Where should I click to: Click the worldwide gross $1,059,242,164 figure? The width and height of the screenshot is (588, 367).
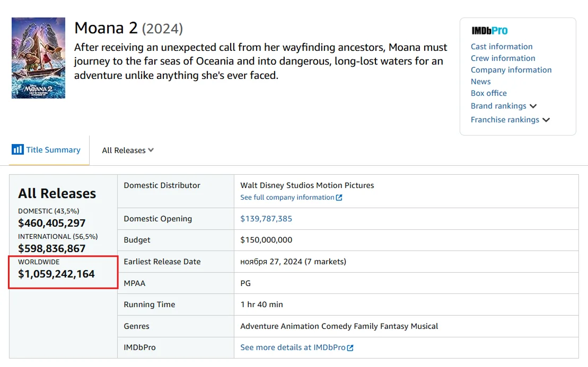(56, 274)
